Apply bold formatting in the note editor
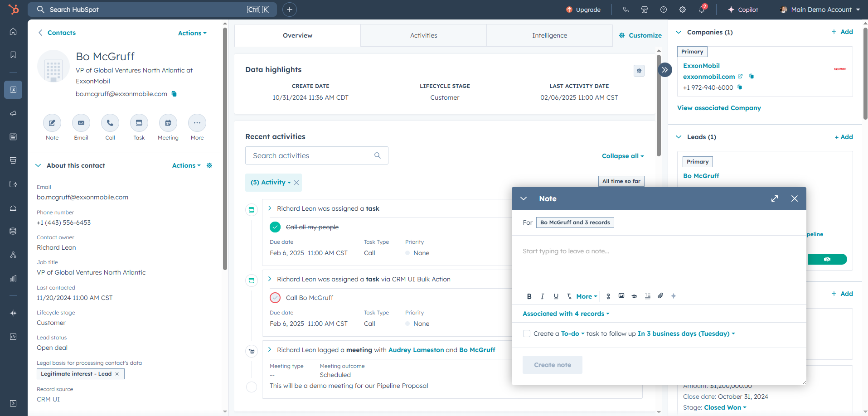868x416 pixels. pyautogui.click(x=529, y=296)
